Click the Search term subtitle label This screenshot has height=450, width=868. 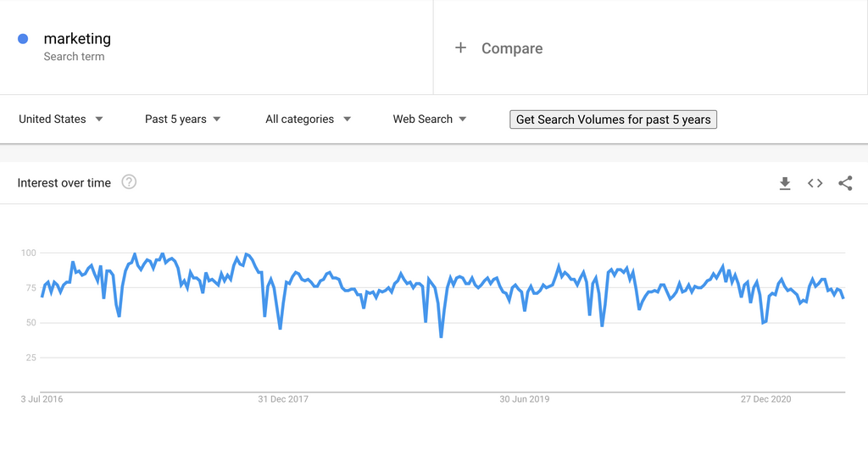[x=74, y=57]
